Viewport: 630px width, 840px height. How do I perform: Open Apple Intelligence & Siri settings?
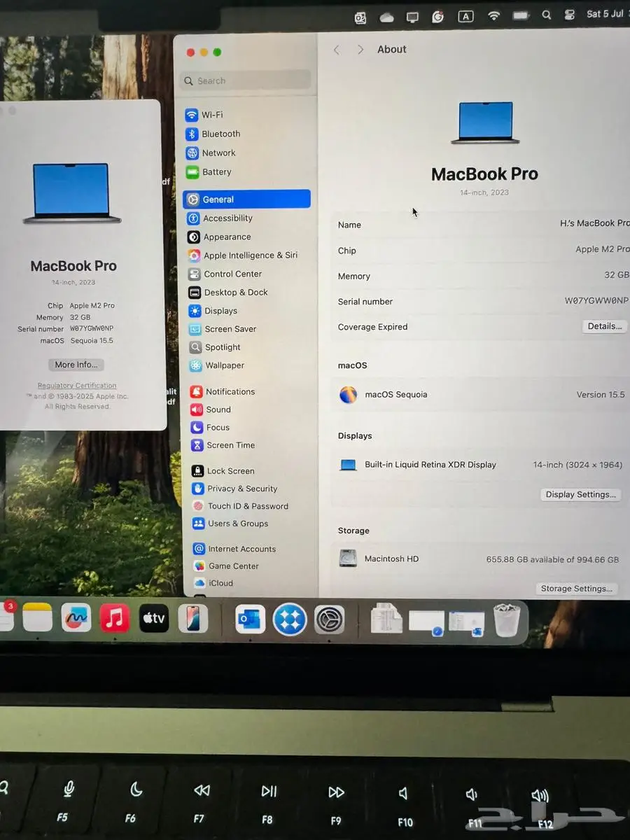pos(243,255)
